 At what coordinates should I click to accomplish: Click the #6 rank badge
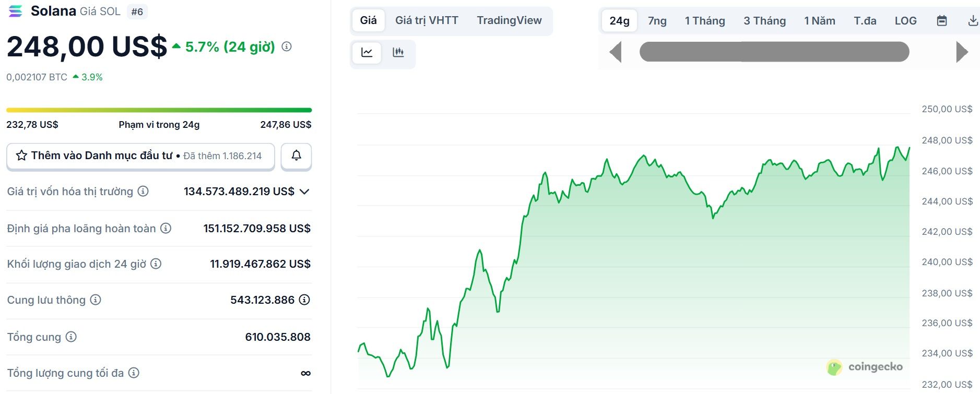click(137, 11)
